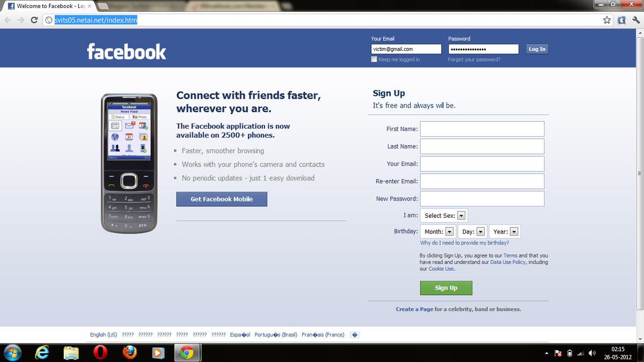The height and width of the screenshot is (362, 644).
Task: Open the volume control in the system tray
Action: (592, 353)
